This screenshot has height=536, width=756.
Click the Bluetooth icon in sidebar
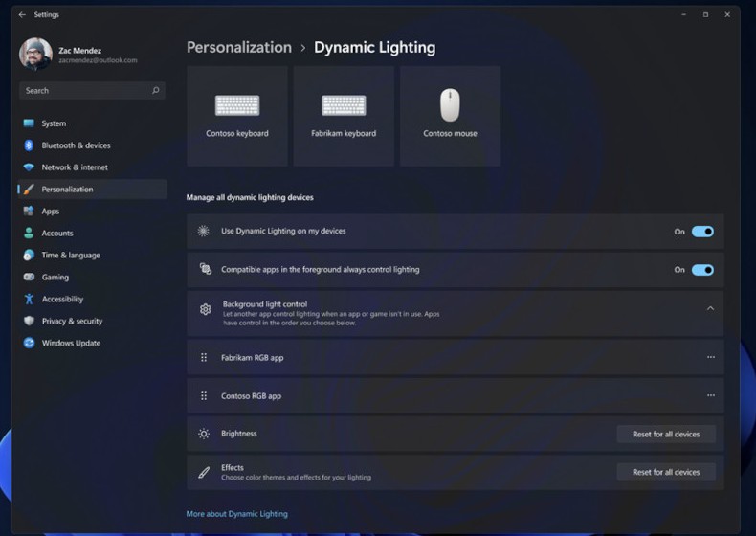point(29,145)
